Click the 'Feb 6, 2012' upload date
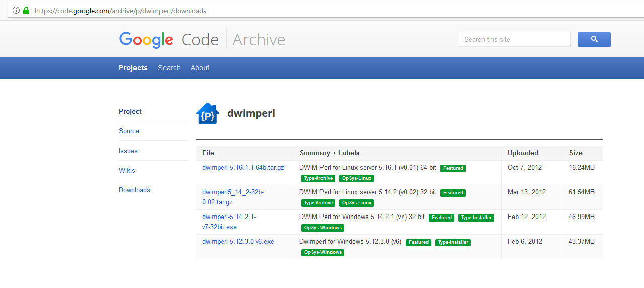The height and width of the screenshot is (288, 644). click(525, 241)
